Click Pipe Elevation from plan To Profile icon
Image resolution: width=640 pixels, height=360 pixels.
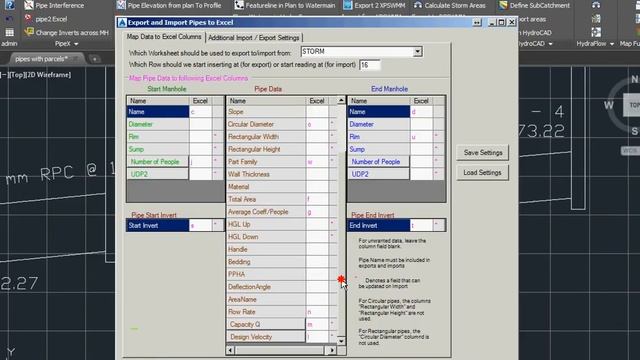click(x=121, y=5)
